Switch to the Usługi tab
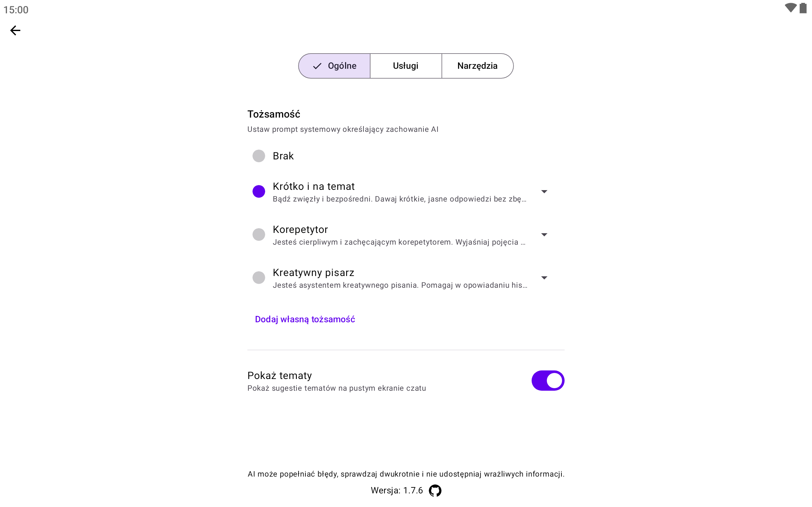Image resolution: width=812 pixels, height=507 pixels. (406, 66)
